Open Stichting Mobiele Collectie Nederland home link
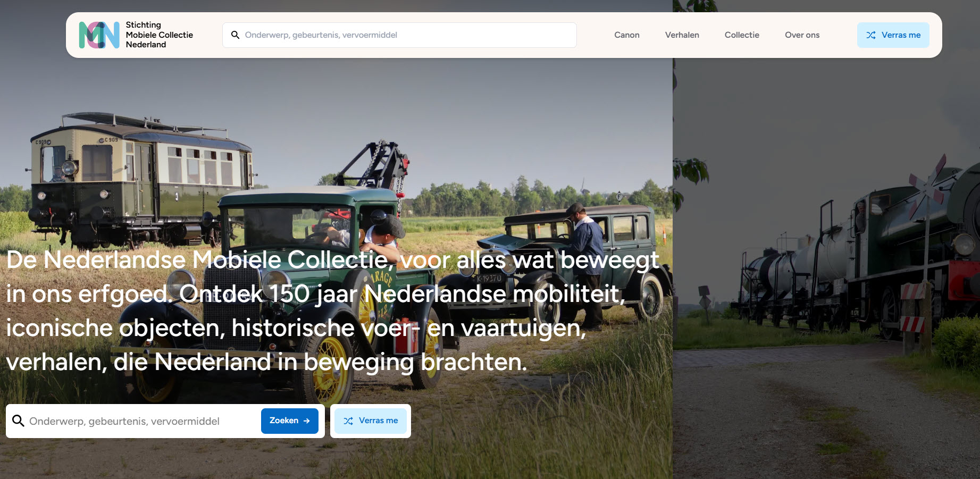980x479 pixels. [136, 35]
